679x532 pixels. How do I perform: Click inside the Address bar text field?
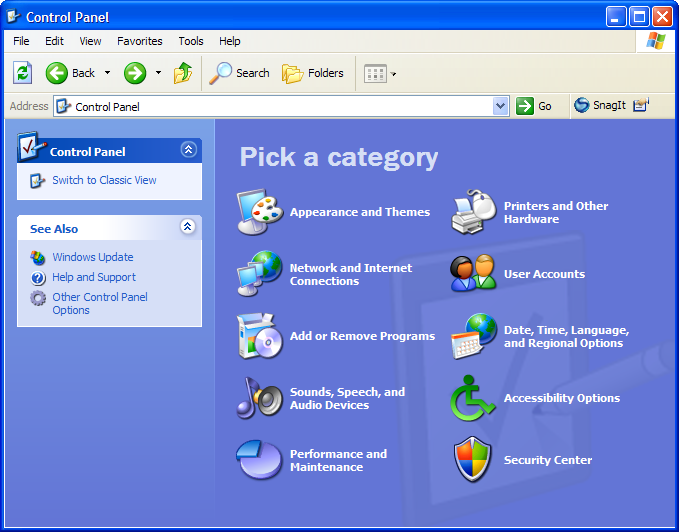pos(280,106)
